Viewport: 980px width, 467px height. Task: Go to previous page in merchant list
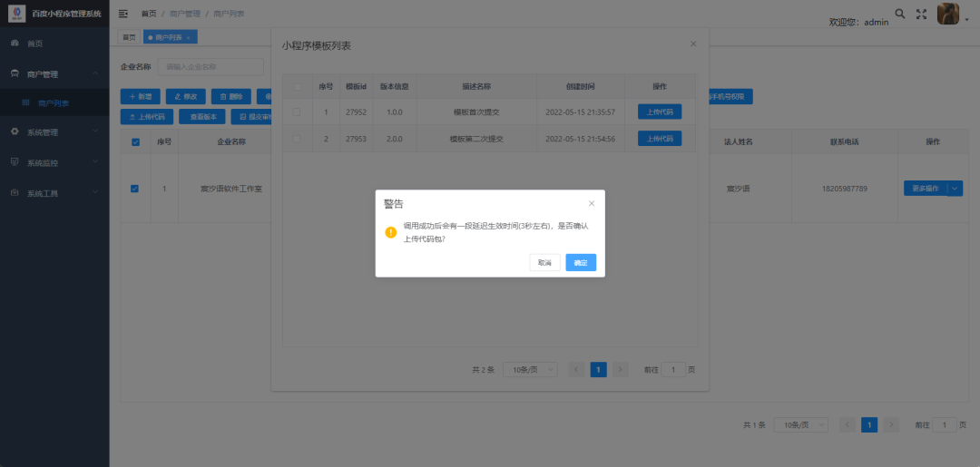(x=848, y=425)
